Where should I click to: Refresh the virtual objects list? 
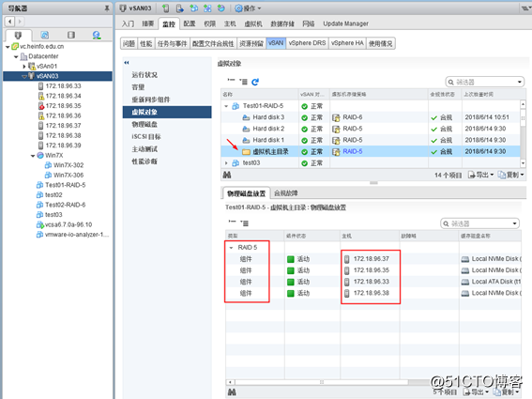tap(255, 82)
